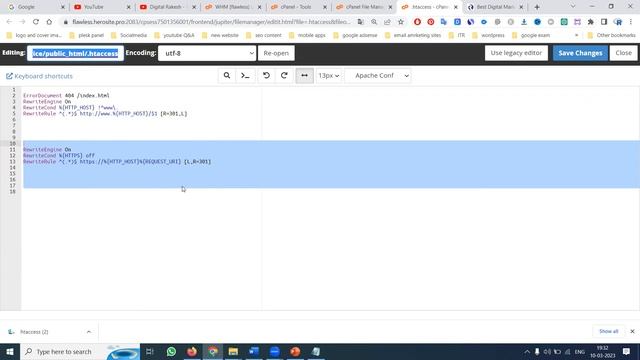The height and width of the screenshot is (360, 640).
Task: Click the Type here to search box
Action: click(x=80, y=351)
